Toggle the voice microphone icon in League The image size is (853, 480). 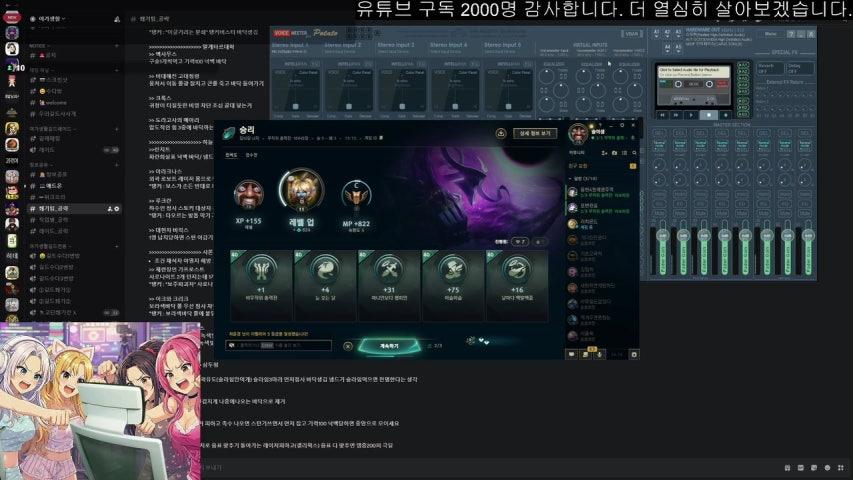click(x=599, y=354)
